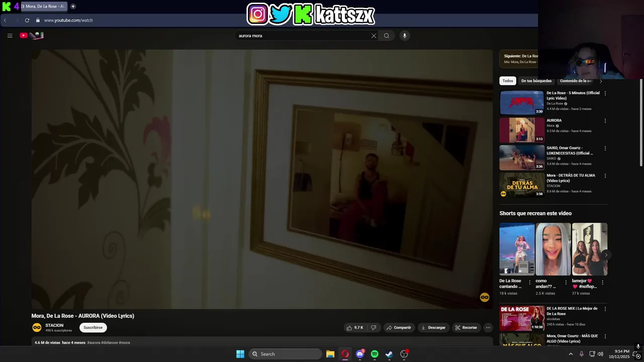Open SAIKO LOKENECESITAS thumbnail
The width and height of the screenshot is (644, 362).
point(522,157)
